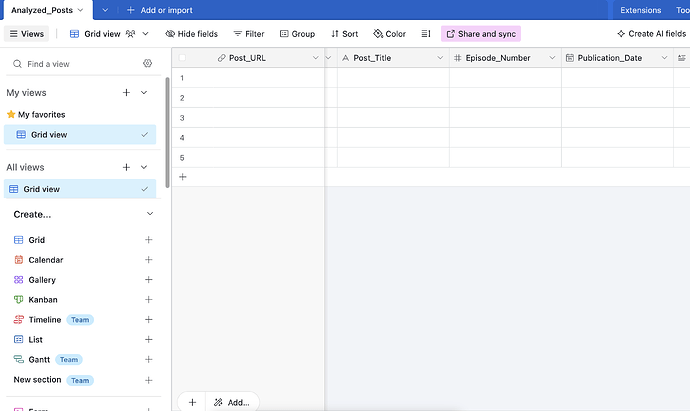Select row 3 Post_Title cell
This screenshot has height=411, width=690.
tap(393, 118)
